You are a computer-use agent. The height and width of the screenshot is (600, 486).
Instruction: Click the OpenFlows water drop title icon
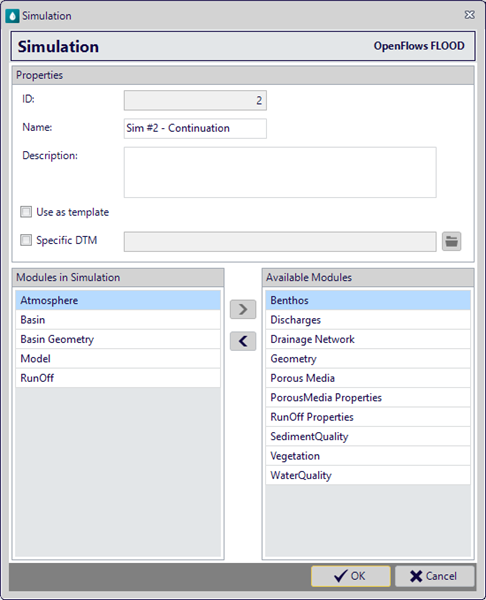[12, 16]
